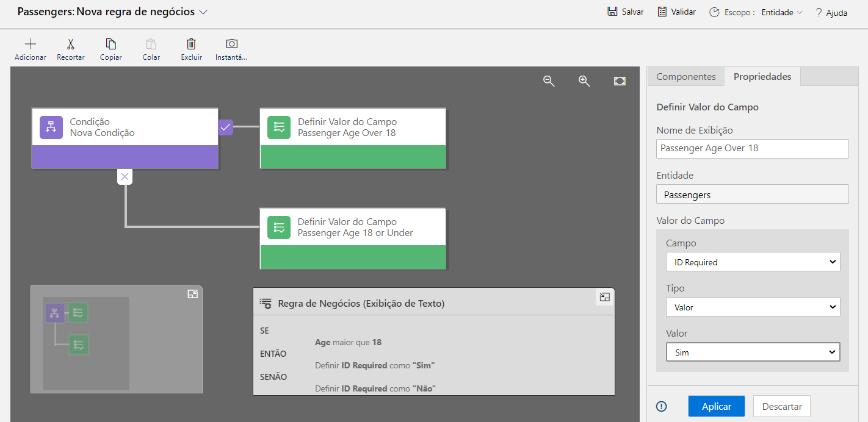Select Passenger Age 18 or Under action icon

[279, 227]
